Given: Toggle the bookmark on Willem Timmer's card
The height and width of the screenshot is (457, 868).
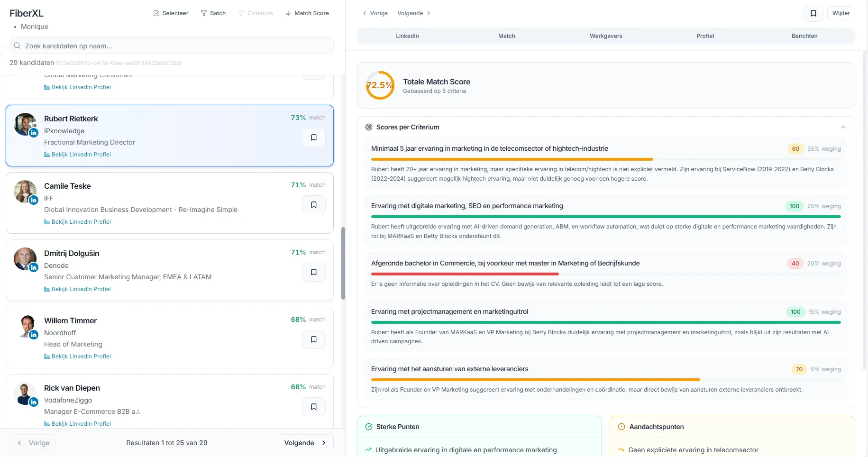Looking at the screenshot, I should coord(313,339).
